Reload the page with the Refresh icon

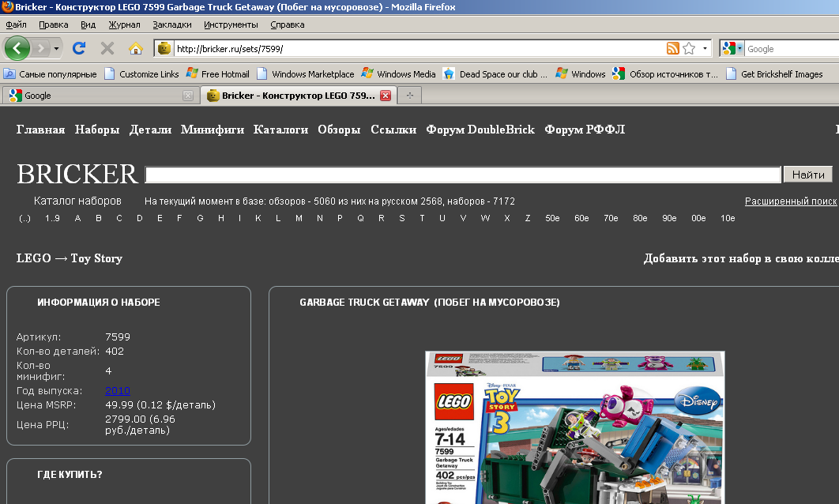[x=79, y=49]
